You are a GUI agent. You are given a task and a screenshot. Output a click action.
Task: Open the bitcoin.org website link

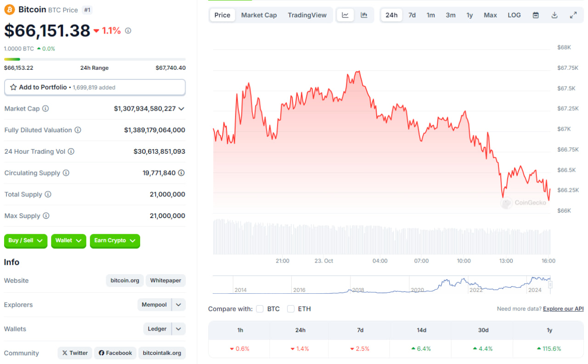(125, 280)
